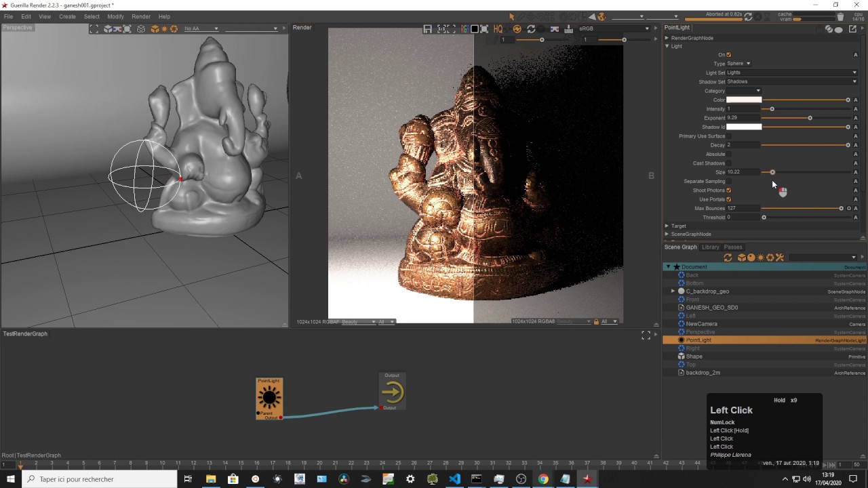The height and width of the screenshot is (488, 868).
Task: Click the sphere filter icon in Scene Graph toolbar
Action: (x=751, y=258)
